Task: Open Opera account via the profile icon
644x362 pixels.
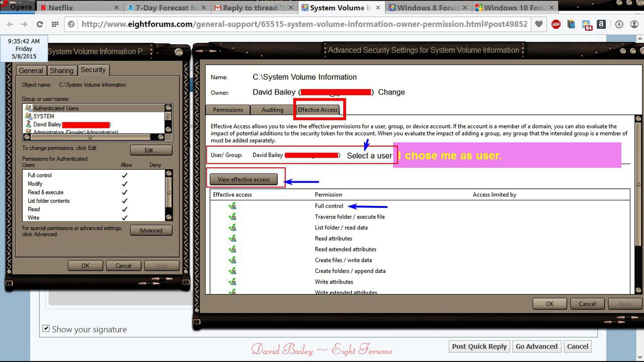Action: point(634,24)
